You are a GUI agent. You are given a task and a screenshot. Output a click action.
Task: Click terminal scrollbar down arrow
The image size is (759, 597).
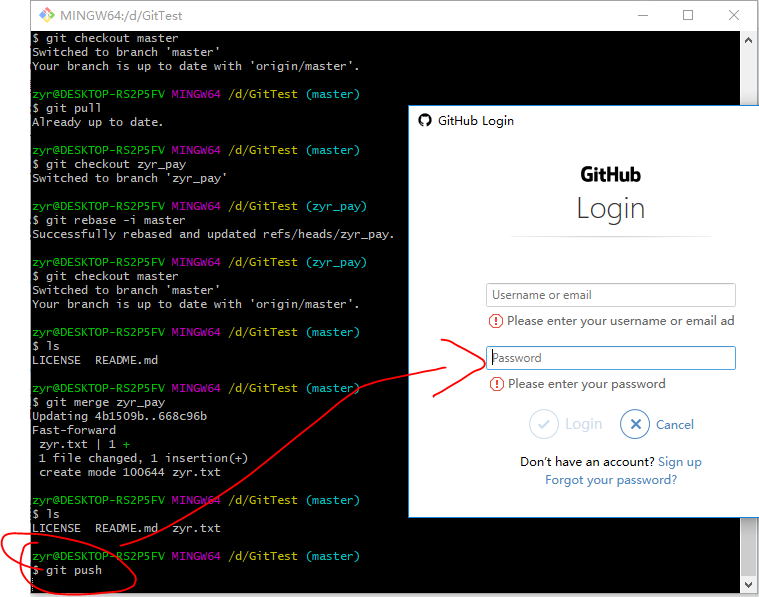(748, 584)
